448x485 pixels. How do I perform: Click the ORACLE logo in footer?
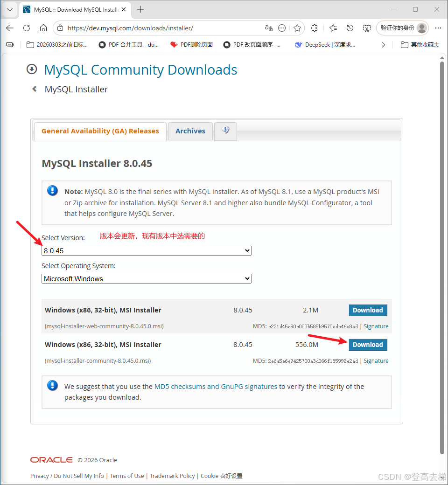tap(51, 460)
